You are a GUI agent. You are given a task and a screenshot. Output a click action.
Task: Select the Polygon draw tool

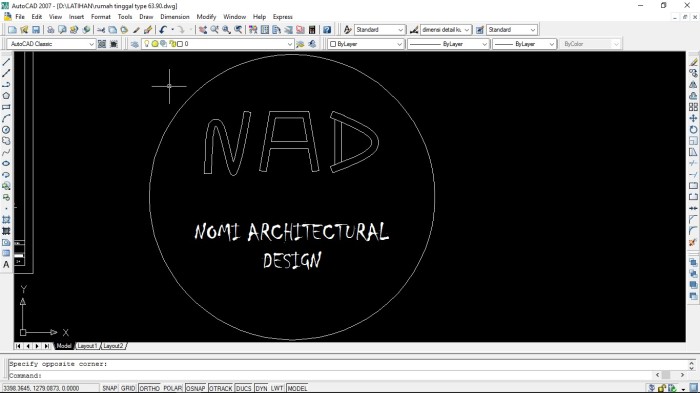point(6,96)
